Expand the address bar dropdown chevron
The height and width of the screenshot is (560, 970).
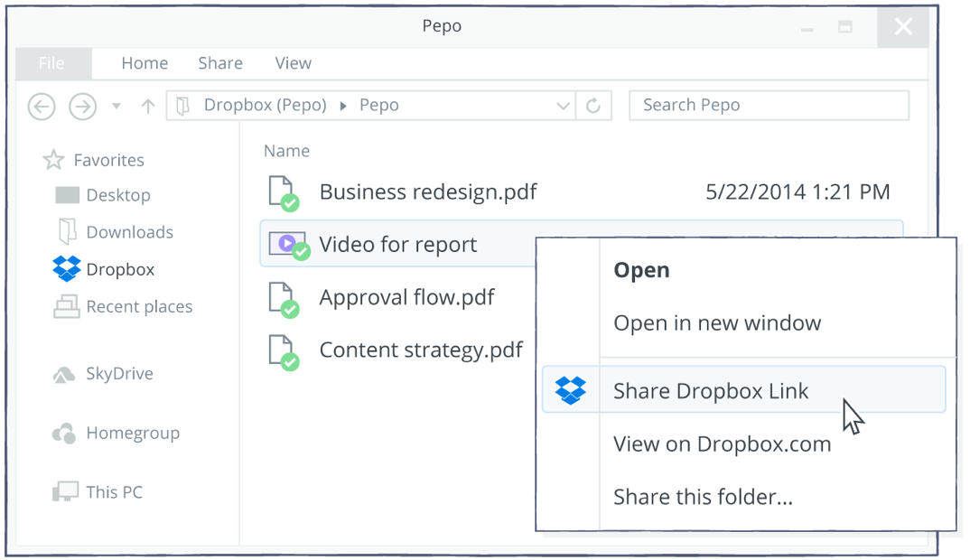pos(563,106)
